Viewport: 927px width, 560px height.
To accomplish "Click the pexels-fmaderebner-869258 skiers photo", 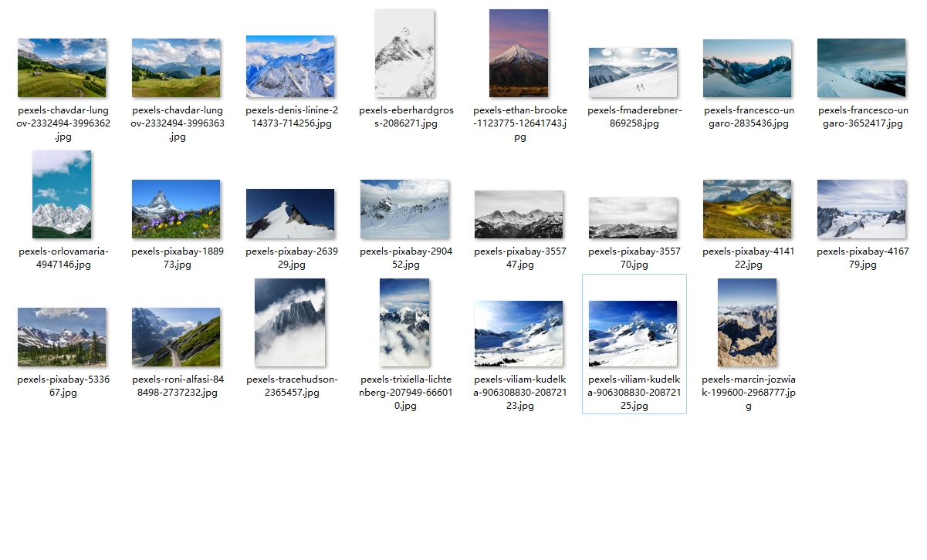I will coord(633,73).
